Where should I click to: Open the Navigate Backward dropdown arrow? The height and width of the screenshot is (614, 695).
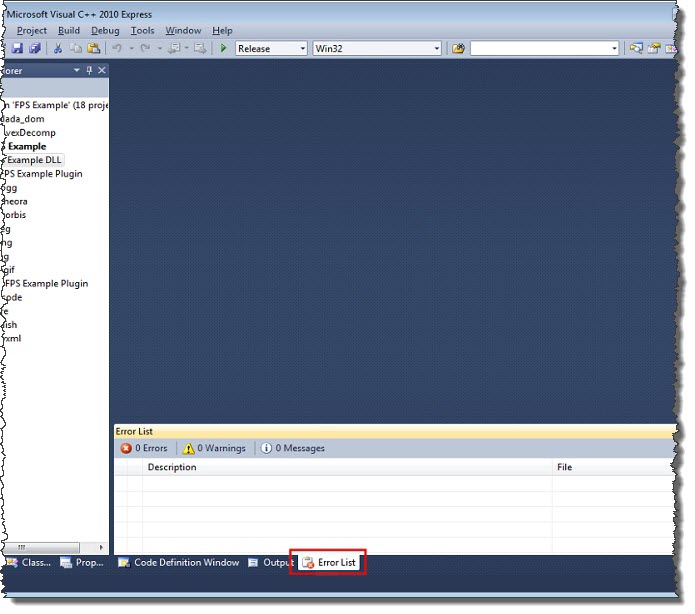pyautogui.click(x=187, y=48)
